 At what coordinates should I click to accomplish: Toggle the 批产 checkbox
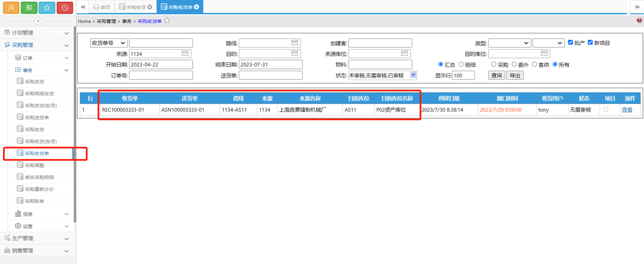(570, 42)
